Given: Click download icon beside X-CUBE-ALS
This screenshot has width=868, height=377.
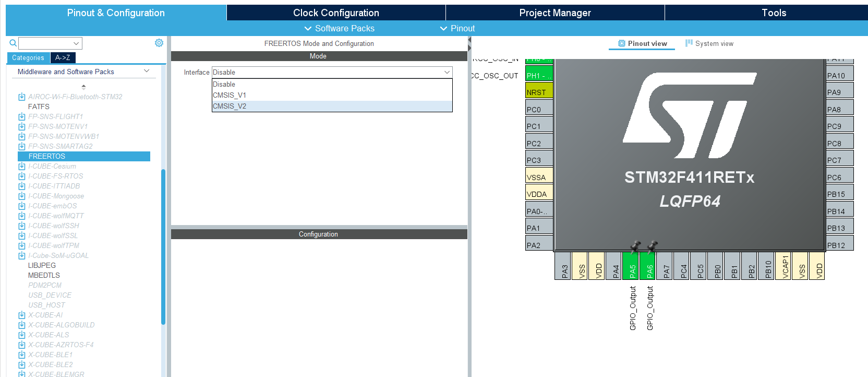Looking at the screenshot, I should click(22, 335).
